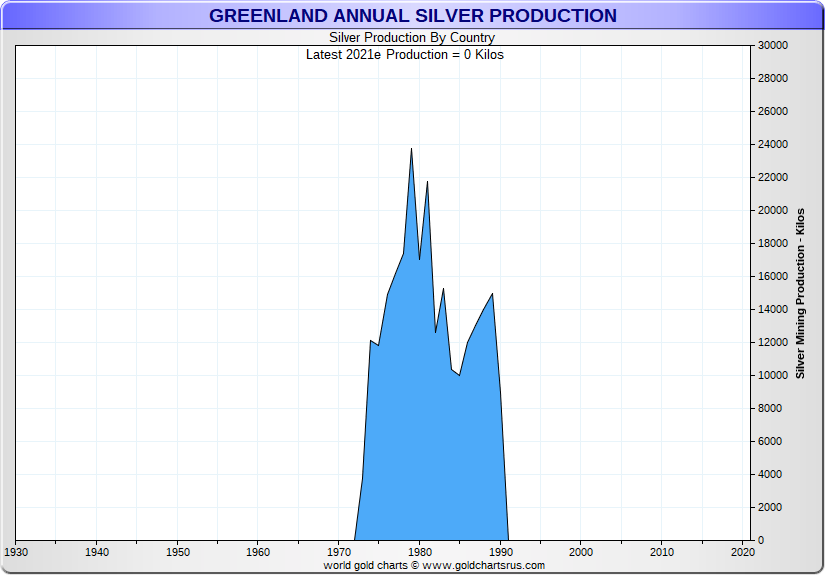Select the 1970 label on the year axis
825x575 pixels.
point(339,552)
